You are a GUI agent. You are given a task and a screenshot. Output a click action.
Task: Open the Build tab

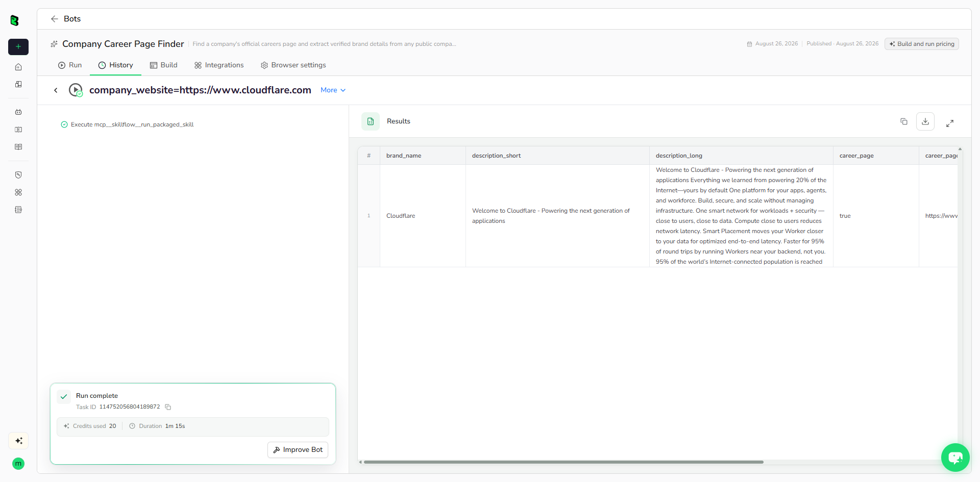click(163, 65)
